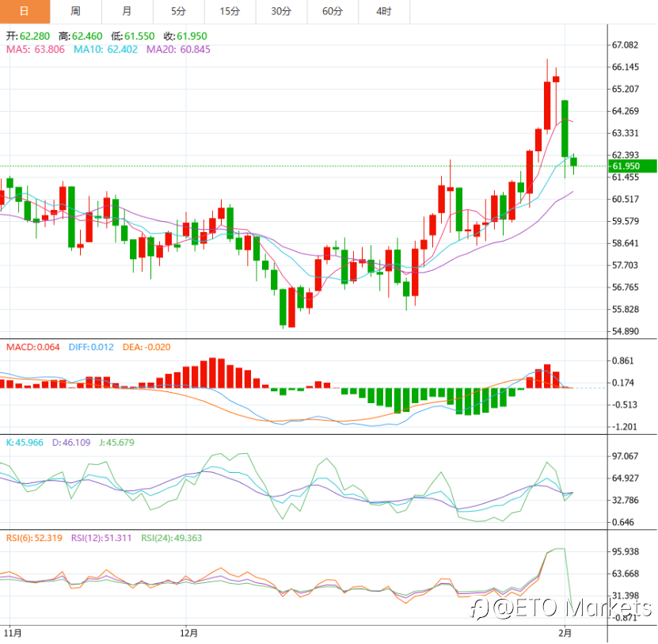This screenshot has height=644, width=658.
Task: Open the 5分 five-minute chart tab
Action: coord(179,11)
